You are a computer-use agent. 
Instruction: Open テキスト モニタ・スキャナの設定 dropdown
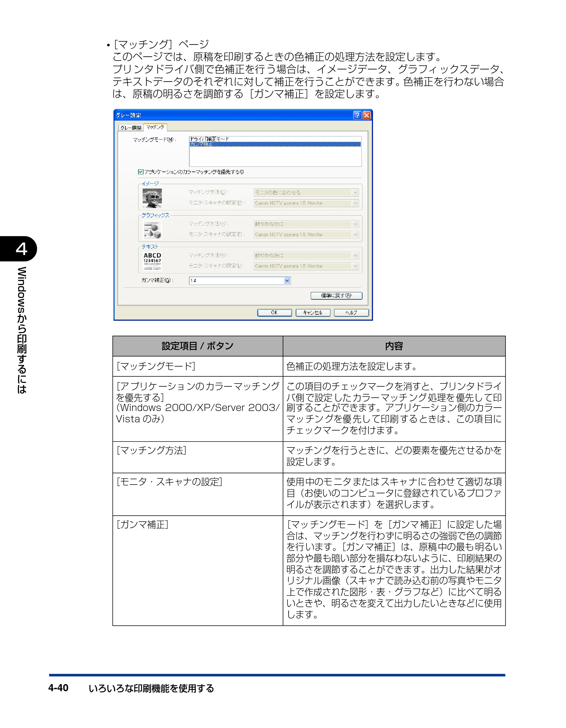point(306,266)
